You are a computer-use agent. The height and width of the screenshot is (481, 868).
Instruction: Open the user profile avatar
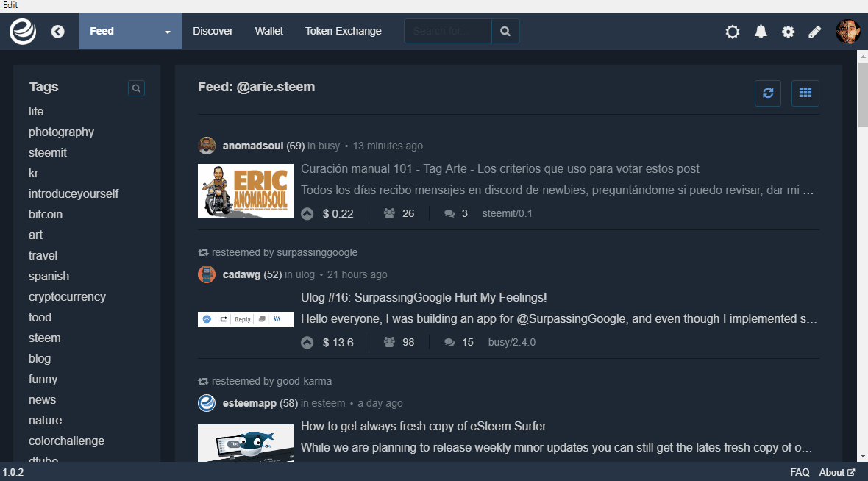tap(847, 32)
